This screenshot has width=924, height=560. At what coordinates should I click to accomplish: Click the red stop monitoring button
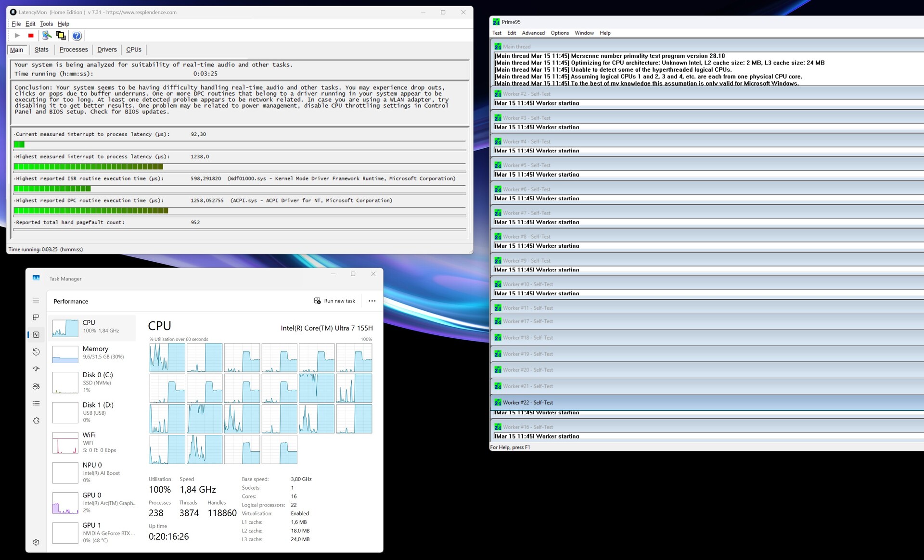tap(31, 36)
